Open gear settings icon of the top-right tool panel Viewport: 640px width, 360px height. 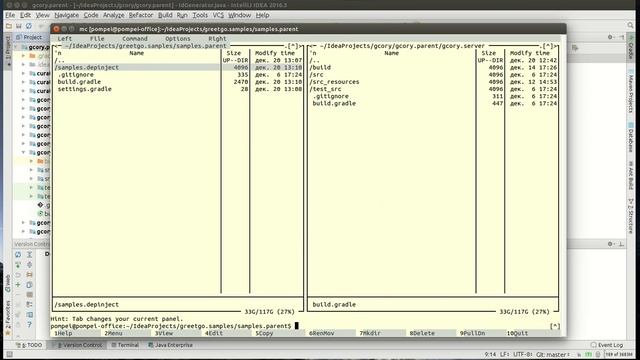click(x=610, y=37)
